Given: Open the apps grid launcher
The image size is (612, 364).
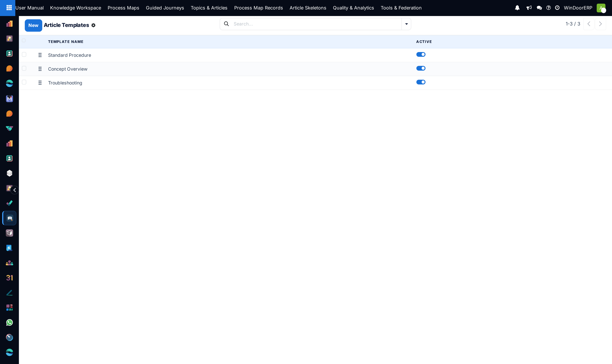Looking at the screenshot, I should tap(9, 8).
